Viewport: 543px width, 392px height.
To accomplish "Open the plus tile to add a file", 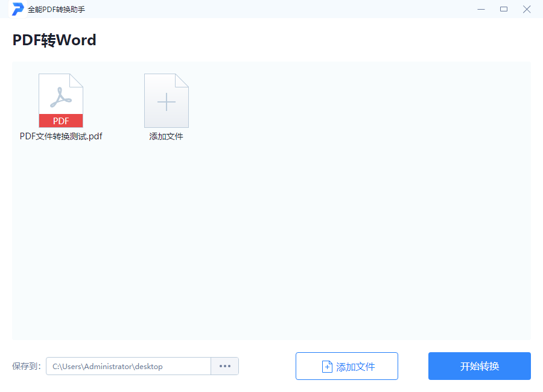I will pos(166,100).
